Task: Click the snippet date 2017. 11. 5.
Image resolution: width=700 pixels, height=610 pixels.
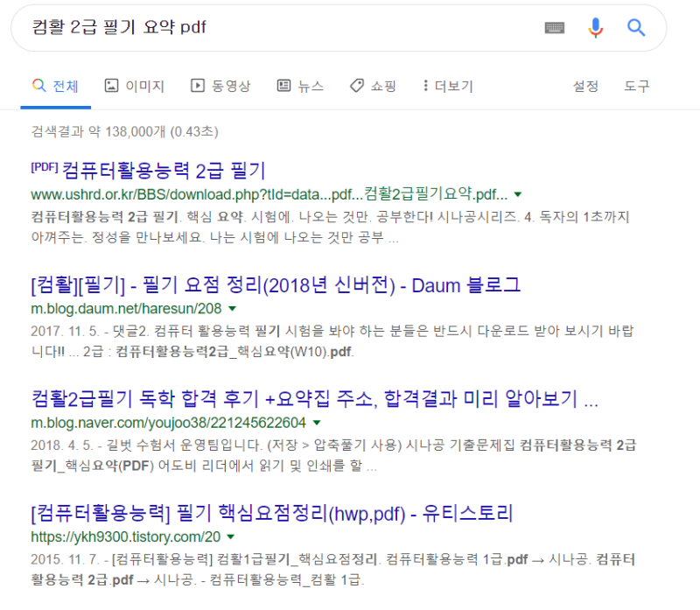Action: click(65, 332)
